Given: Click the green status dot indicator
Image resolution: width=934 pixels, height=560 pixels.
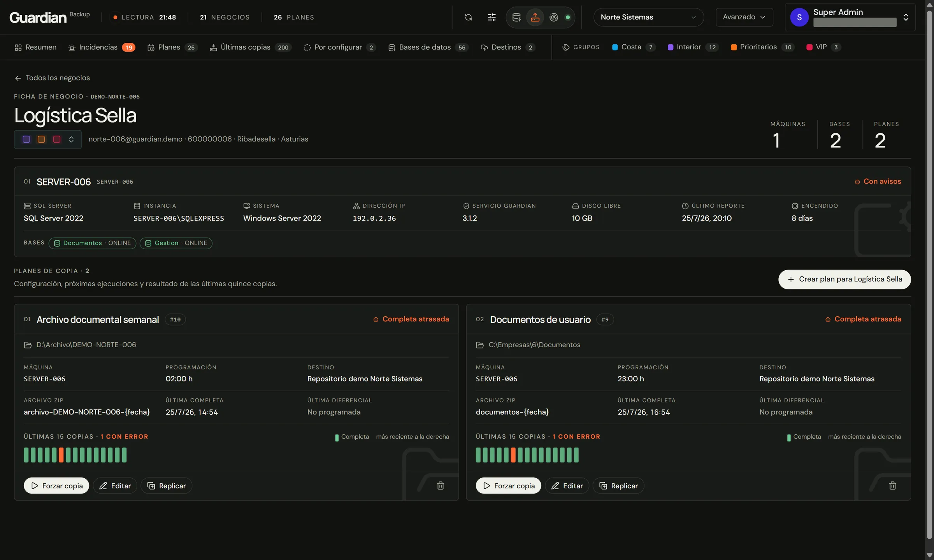Looking at the screenshot, I should click(x=568, y=17).
